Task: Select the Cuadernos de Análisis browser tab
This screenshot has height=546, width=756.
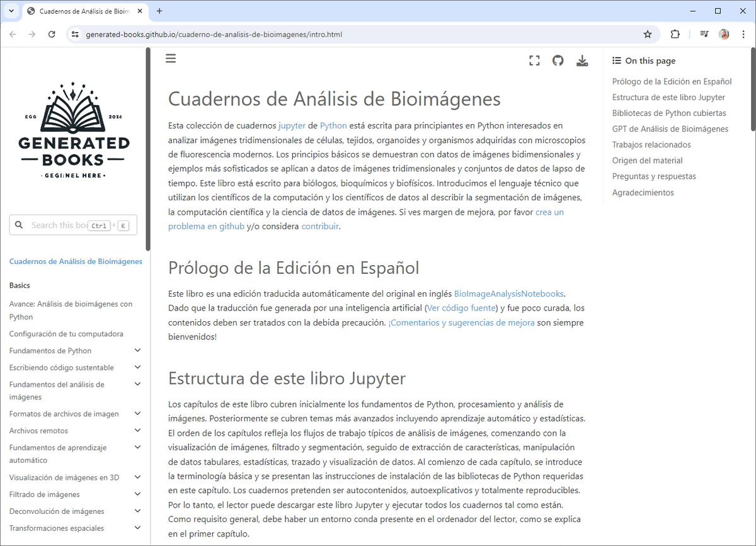Action: click(86, 11)
